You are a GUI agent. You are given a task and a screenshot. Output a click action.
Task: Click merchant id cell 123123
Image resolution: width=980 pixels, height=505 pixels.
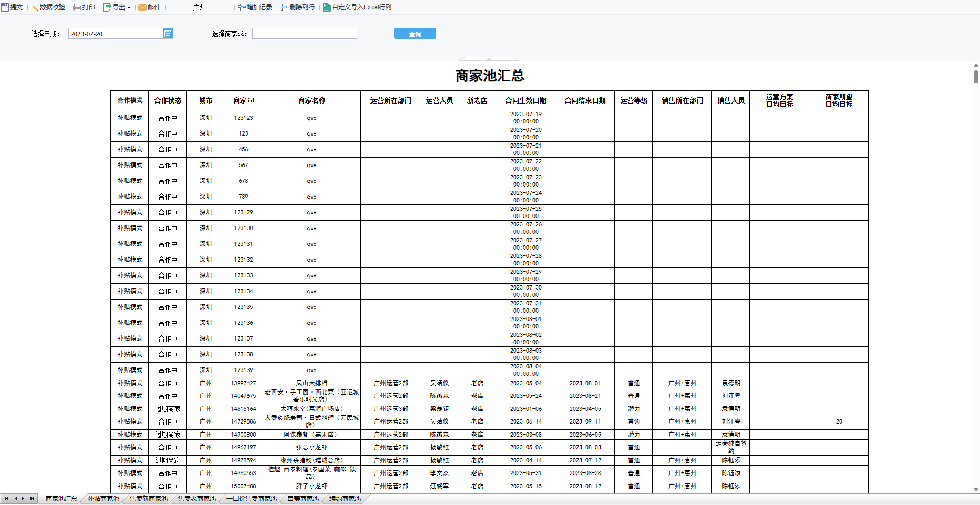pos(243,118)
